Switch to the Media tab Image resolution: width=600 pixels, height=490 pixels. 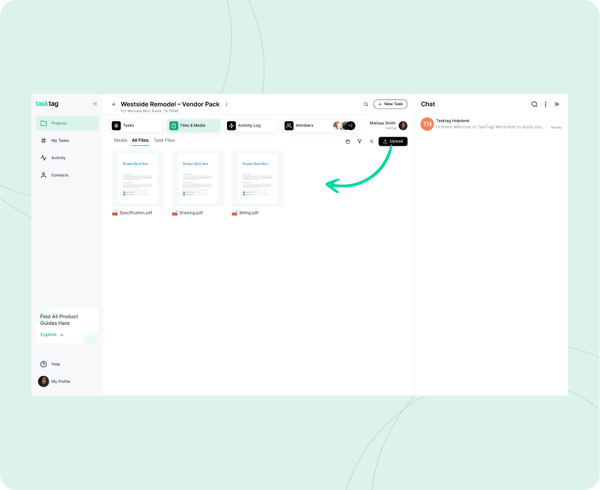120,140
